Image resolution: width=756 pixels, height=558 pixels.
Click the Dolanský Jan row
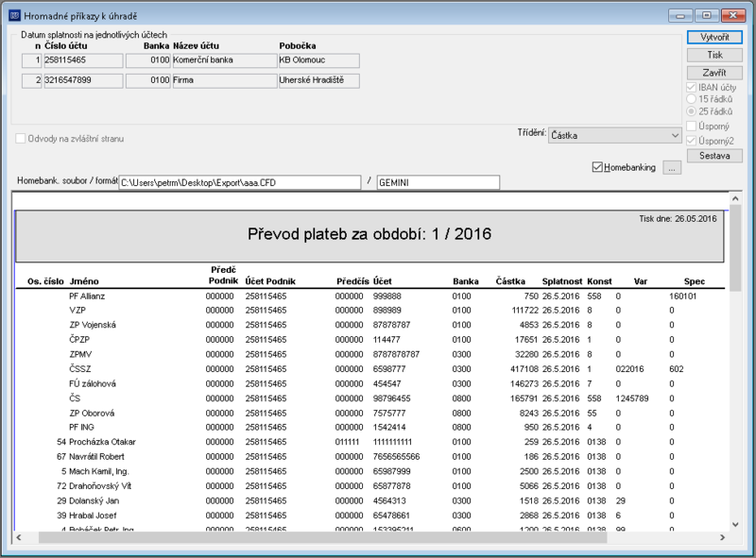[x=370, y=500]
